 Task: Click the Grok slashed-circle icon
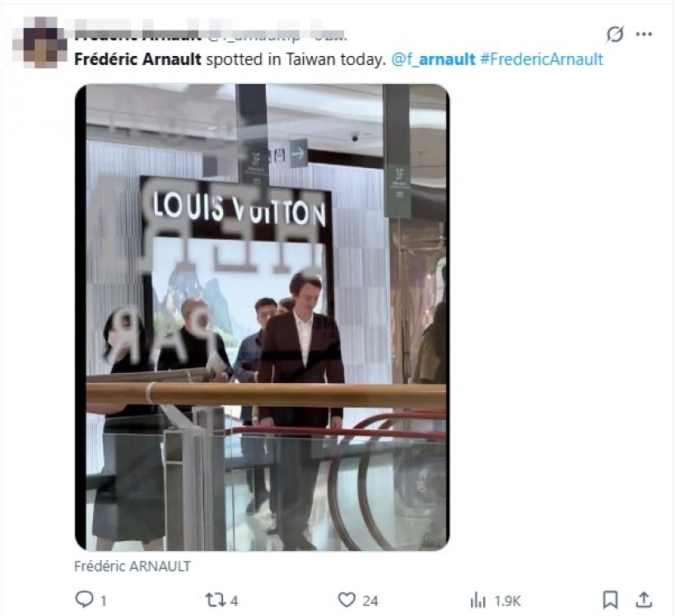614,35
